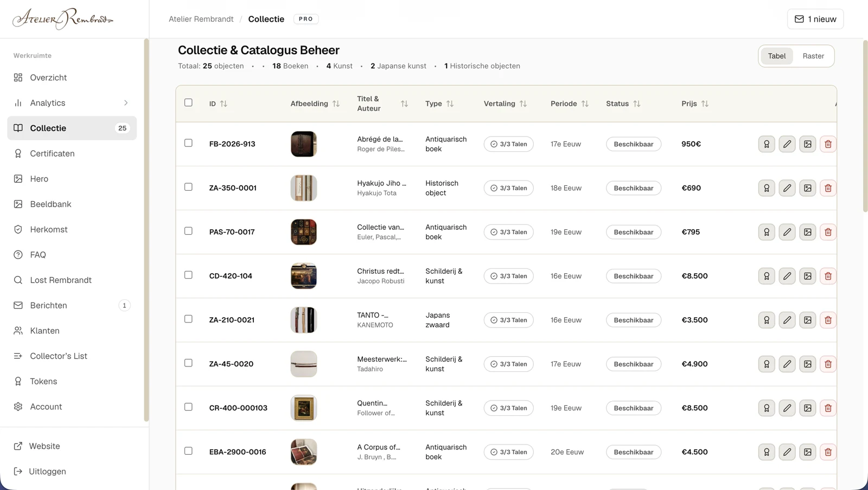868x490 pixels.
Task: Open certificate for CR-400-000103 row
Action: pos(767,408)
